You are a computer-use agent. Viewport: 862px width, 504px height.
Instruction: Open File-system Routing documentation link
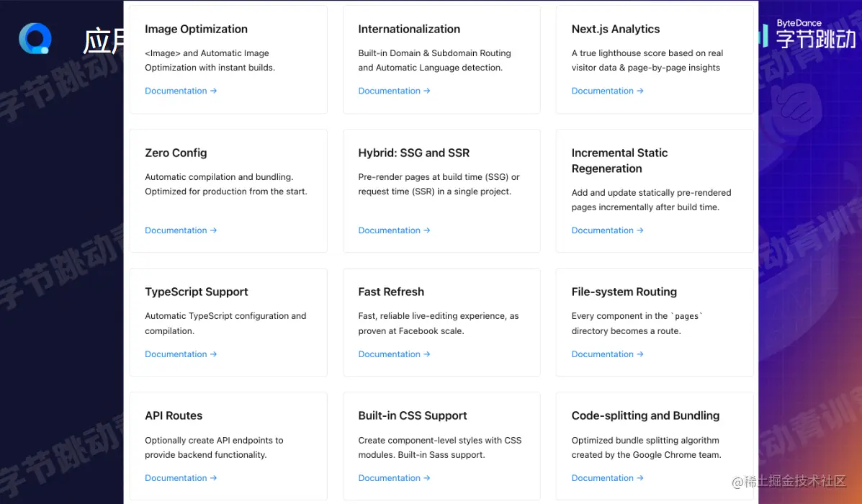[x=607, y=354]
